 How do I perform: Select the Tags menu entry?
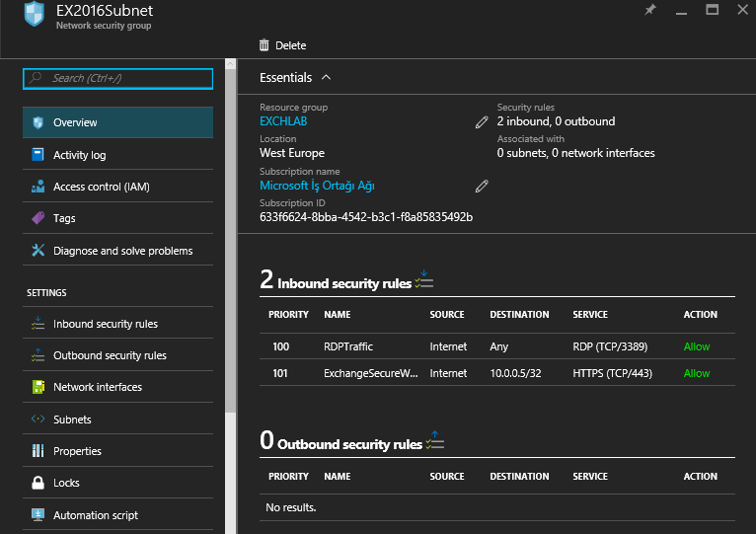pos(117,218)
